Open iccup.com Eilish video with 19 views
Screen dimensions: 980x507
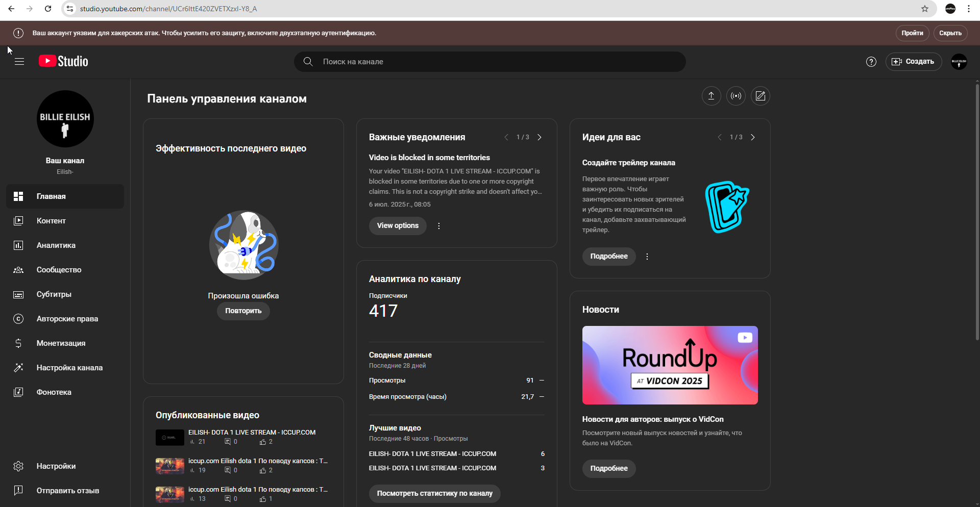click(258, 461)
